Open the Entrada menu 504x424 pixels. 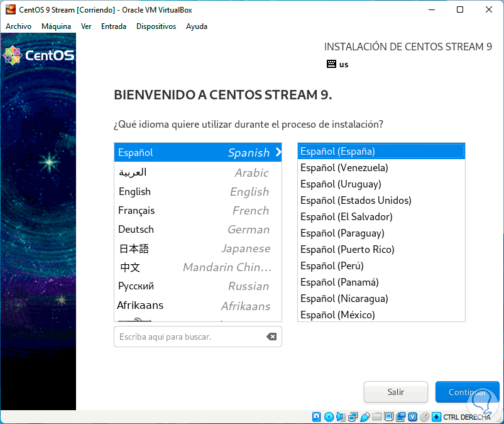[114, 26]
